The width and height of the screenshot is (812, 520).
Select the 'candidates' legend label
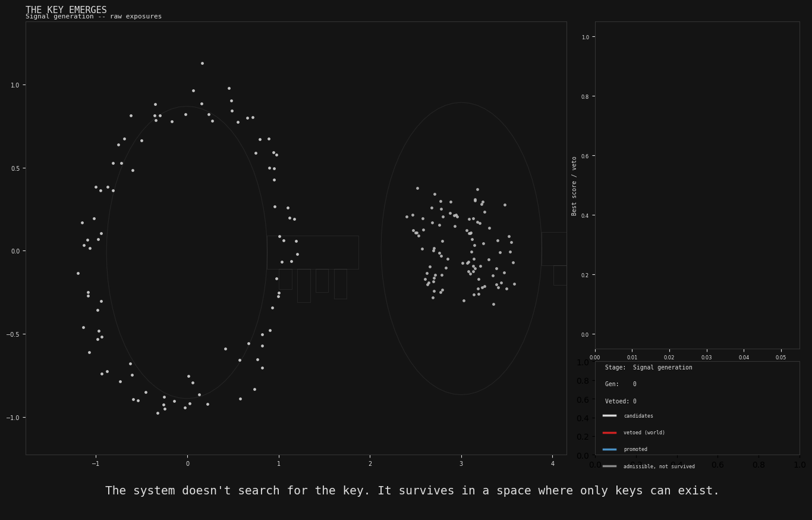click(x=638, y=416)
